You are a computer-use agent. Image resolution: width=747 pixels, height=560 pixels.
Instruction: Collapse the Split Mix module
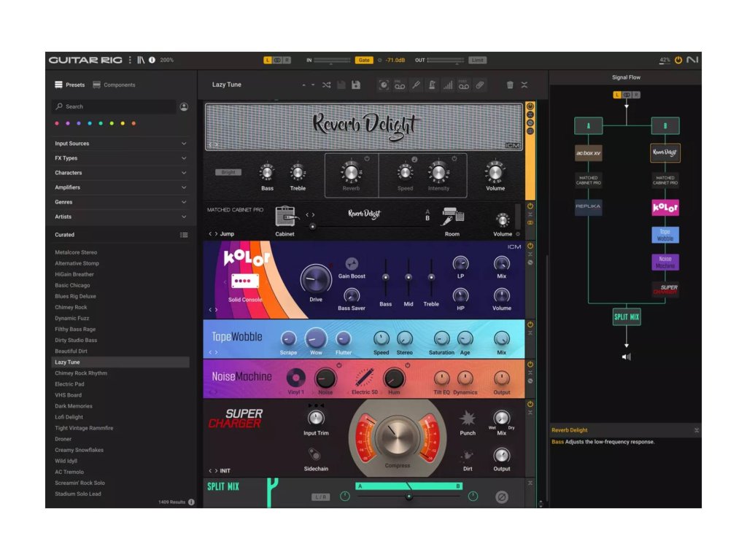pos(530,483)
